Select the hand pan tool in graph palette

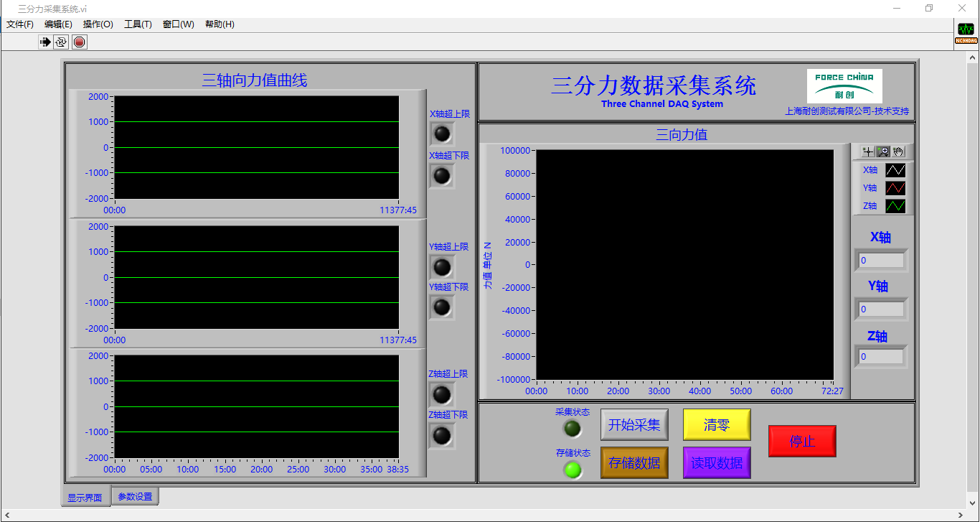(898, 152)
